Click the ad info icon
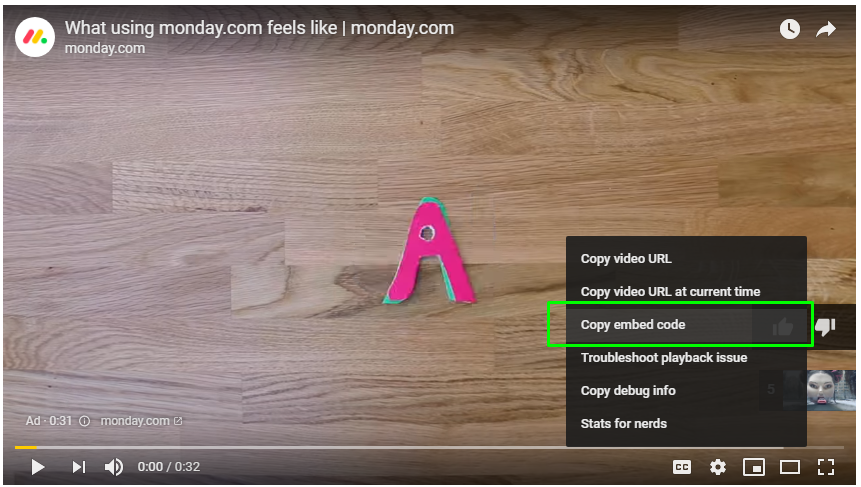861x487 pixels. pos(85,421)
